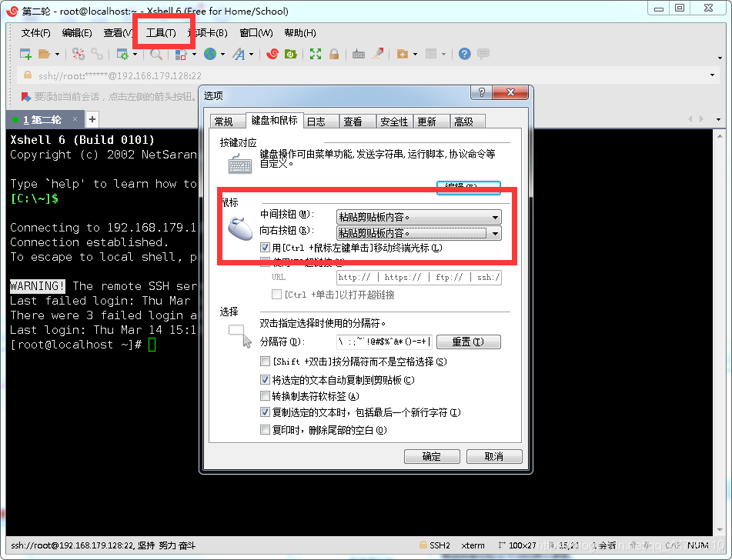The width and height of the screenshot is (732, 560).
Task: Expand the address bar history dropdown
Action: tap(713, 75)
